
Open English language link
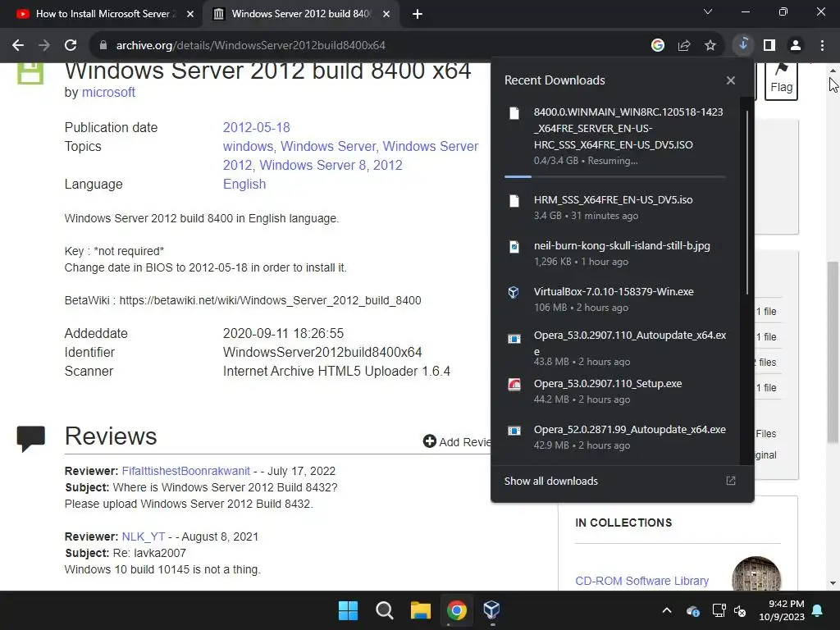pos(244,184)
